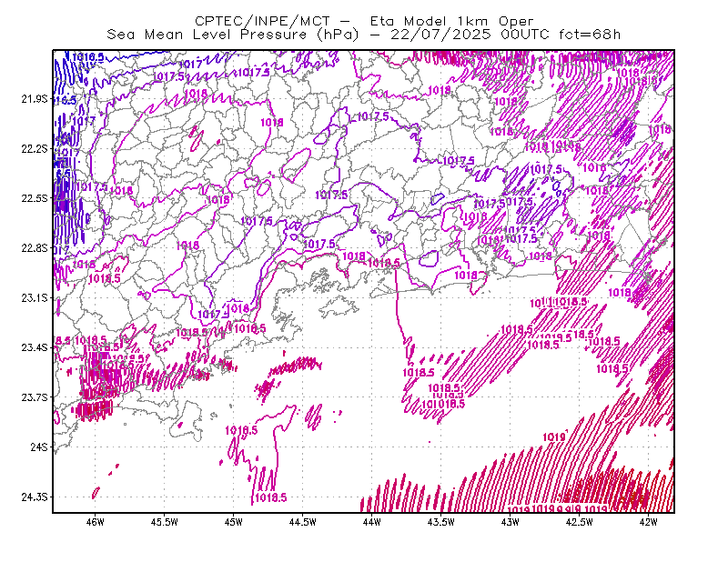Click the 22.8S latitude axis label
The width and height of the screenshot is (728, 562).
tap(35, 248)
